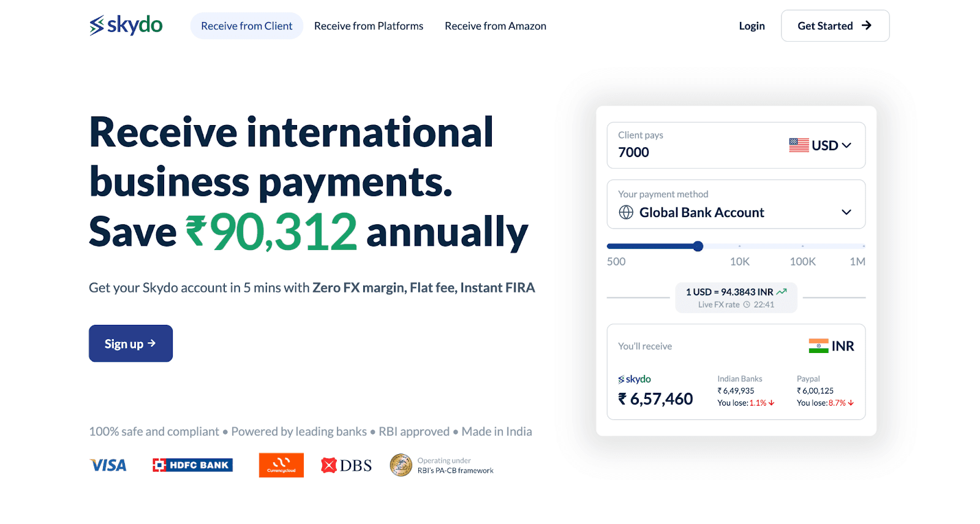
Task: Open the Receive from Platforms tab
Action: click(369, 26)
